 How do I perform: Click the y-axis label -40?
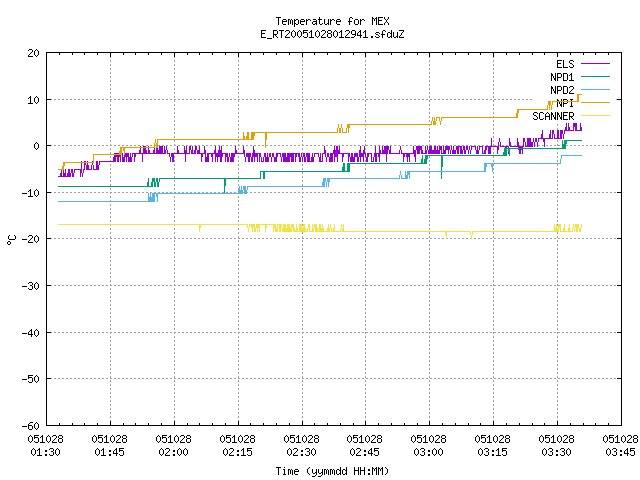click(x=31, y=333)
